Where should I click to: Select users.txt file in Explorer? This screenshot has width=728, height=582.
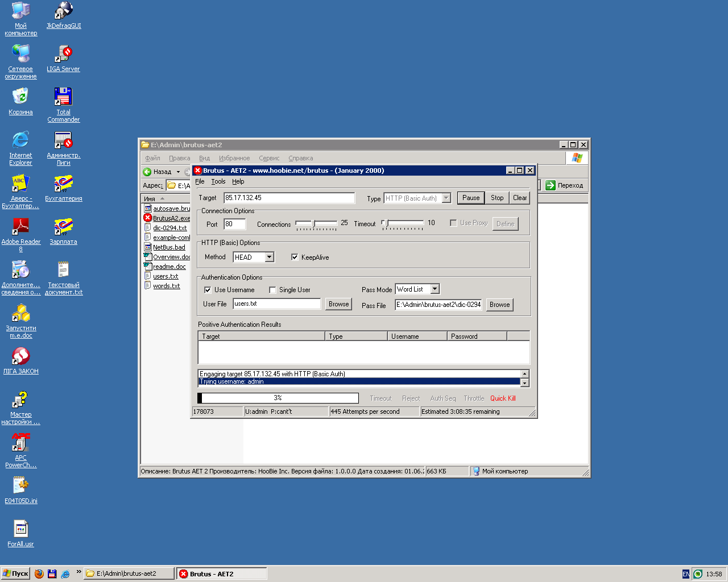162,276
